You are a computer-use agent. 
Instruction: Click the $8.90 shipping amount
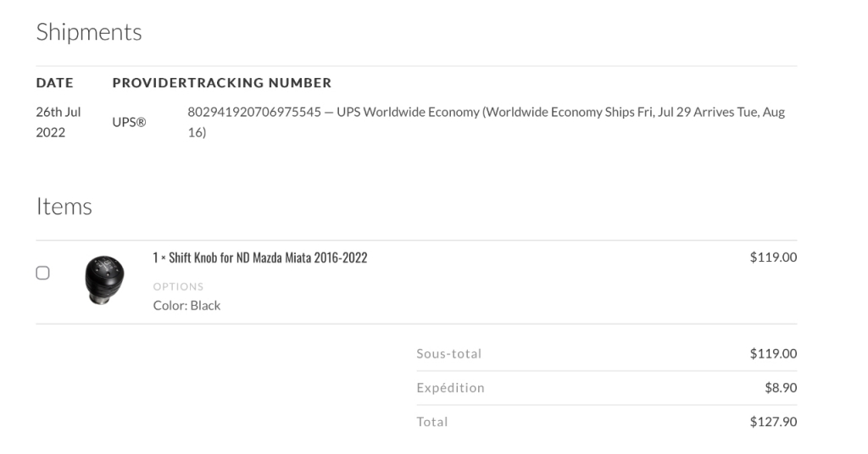click(x=781, y=388)
